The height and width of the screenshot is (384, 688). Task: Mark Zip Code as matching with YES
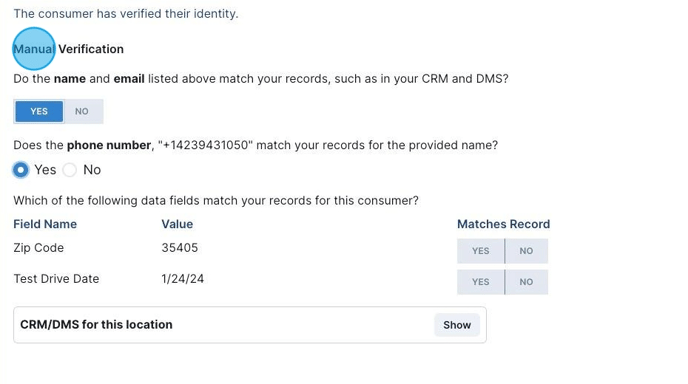pos(480,251)
